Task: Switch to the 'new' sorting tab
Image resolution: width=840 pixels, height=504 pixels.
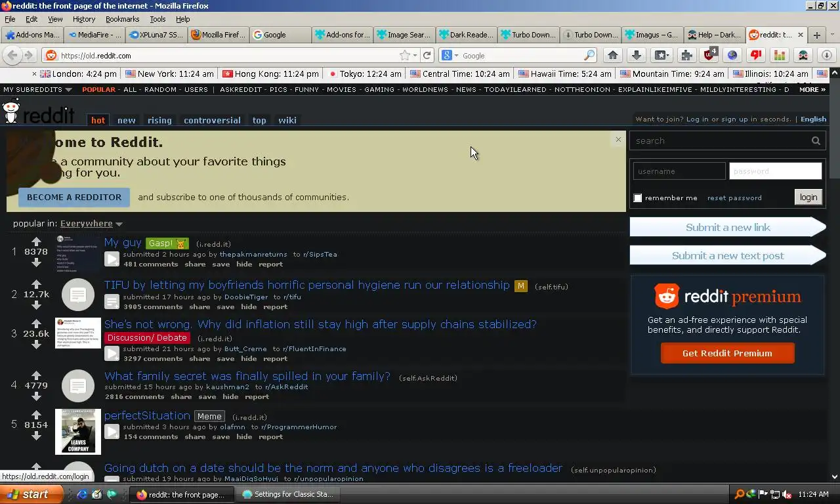Action: pyautogui.click(x=127, y=120)
